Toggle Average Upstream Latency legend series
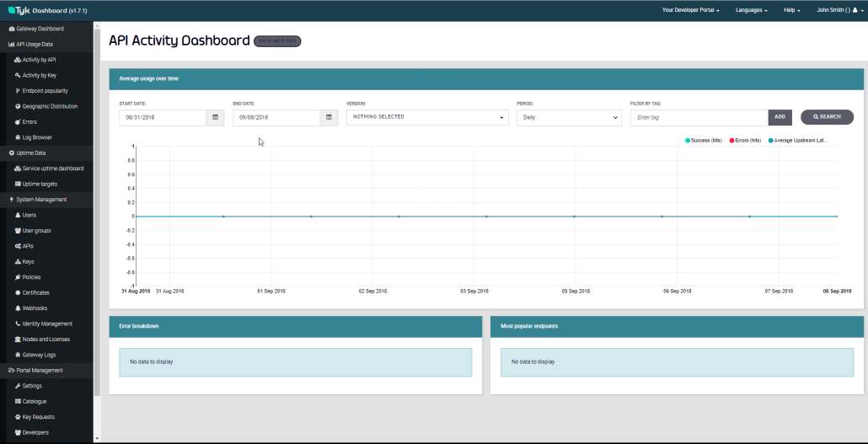Image resolution: width=868 pixels, height=444 pixels. [x=797, y=141]
